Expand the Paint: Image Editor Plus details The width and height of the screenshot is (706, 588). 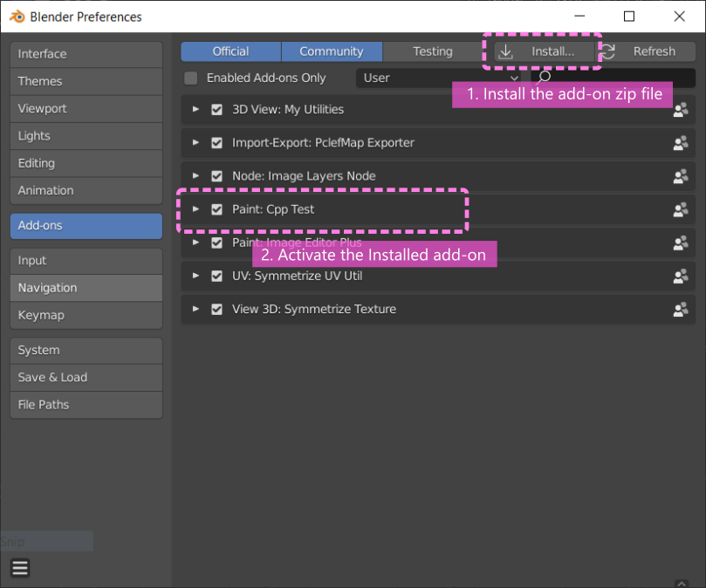point(195,243)
